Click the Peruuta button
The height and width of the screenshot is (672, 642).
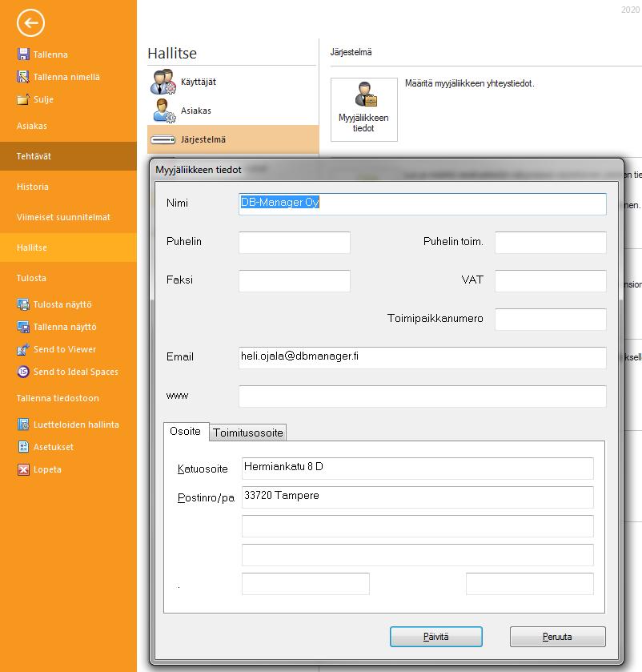pyautogui.click(x=558, y=637)
